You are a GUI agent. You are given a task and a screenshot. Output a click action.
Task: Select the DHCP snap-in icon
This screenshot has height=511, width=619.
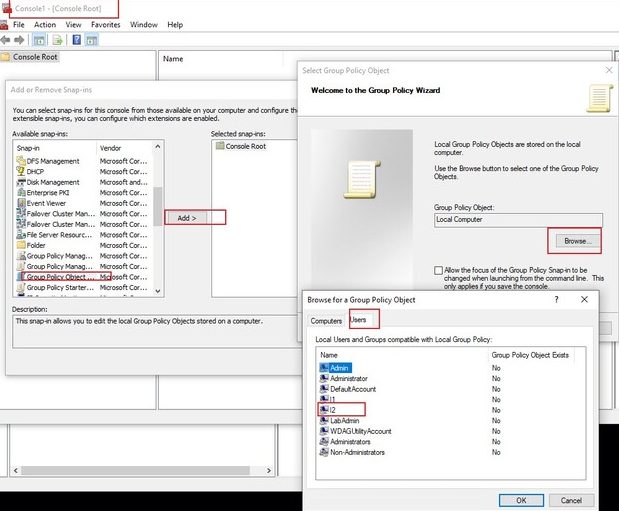[x=20, y=171]
